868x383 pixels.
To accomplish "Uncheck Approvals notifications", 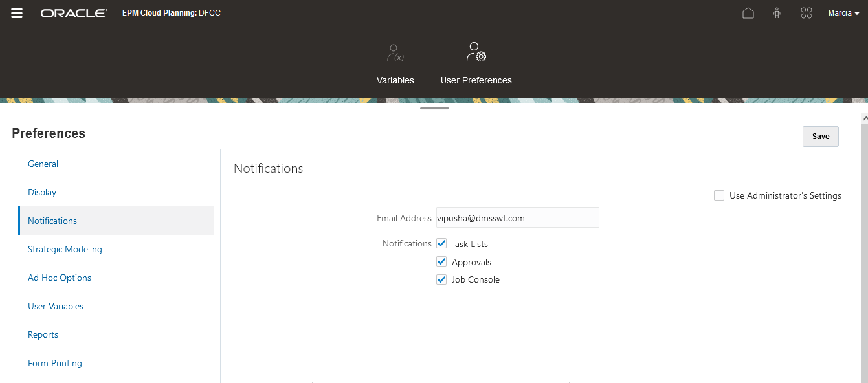I will 441,261.
